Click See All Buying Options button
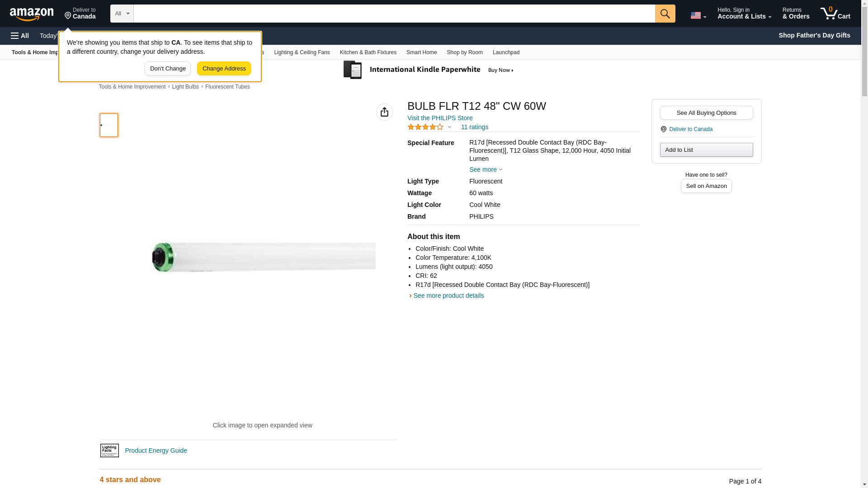This screenshot has height=488, width=868. 706,113
